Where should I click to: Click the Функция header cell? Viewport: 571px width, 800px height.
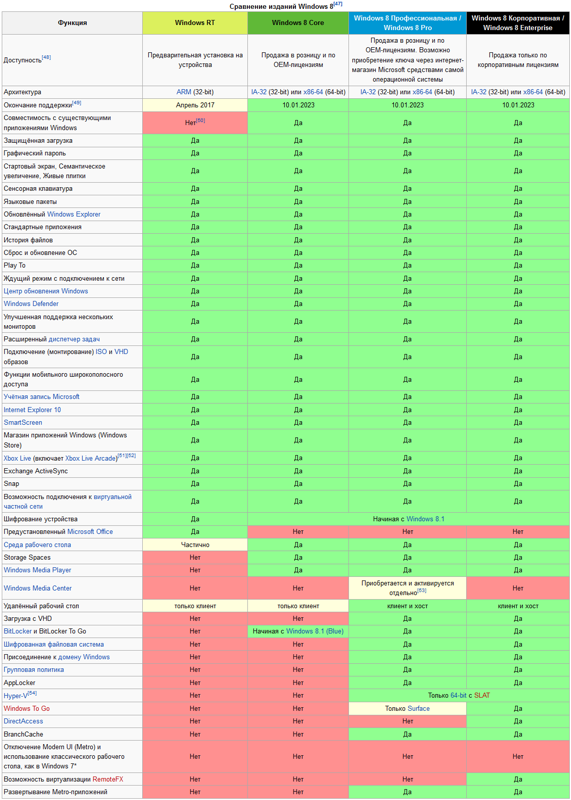pos(72,23)
